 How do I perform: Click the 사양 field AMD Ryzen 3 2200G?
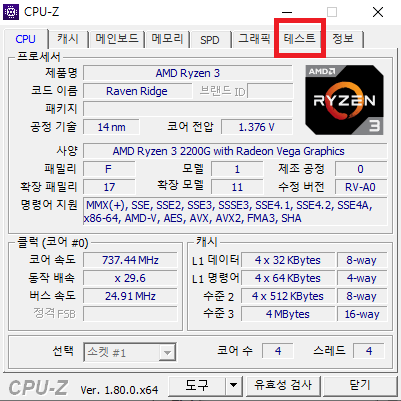[235, 151]
